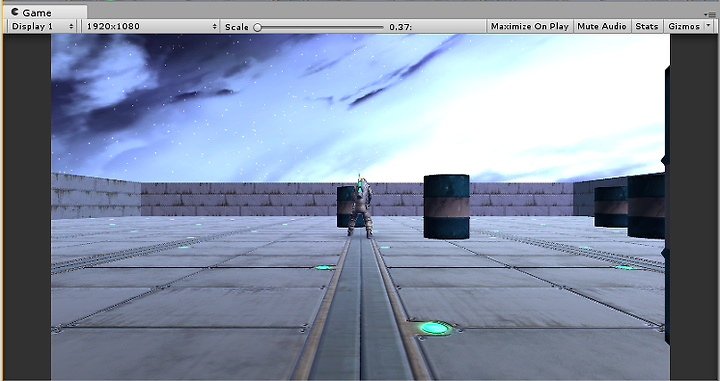The width and height of the screenshot is (720, 381).
Task: Click the scale value 0.37 text
Action: click(400, 27)
